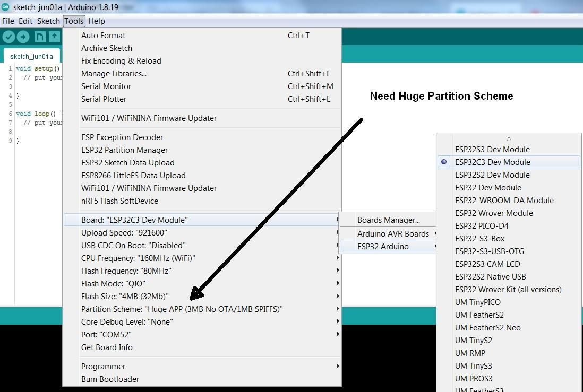The image size is (583, 392).
Task: Click the scroll-up triangle atop board list
Action: pyautogui.click(x=509, y=138)
